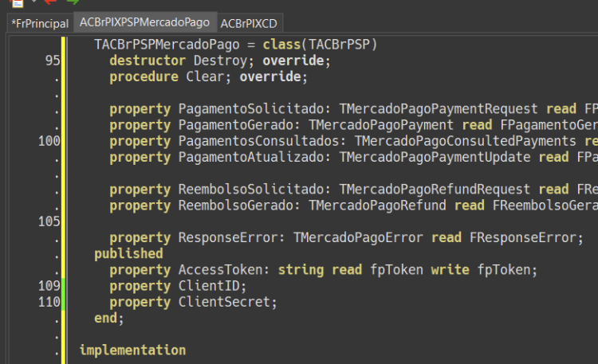Click the implementation keyword
598x364 pixels.
pyautogui.click(x=132, y=350)
